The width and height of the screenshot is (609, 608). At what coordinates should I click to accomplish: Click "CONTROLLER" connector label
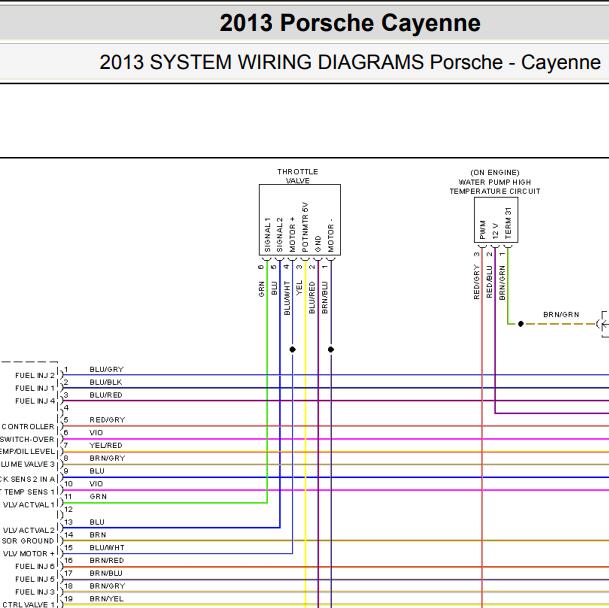click(x=28, y=427)
